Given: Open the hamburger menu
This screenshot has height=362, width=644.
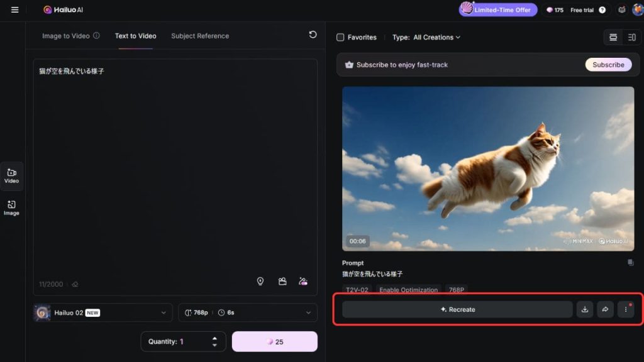Looking at the screenshot, I should 15,10.
